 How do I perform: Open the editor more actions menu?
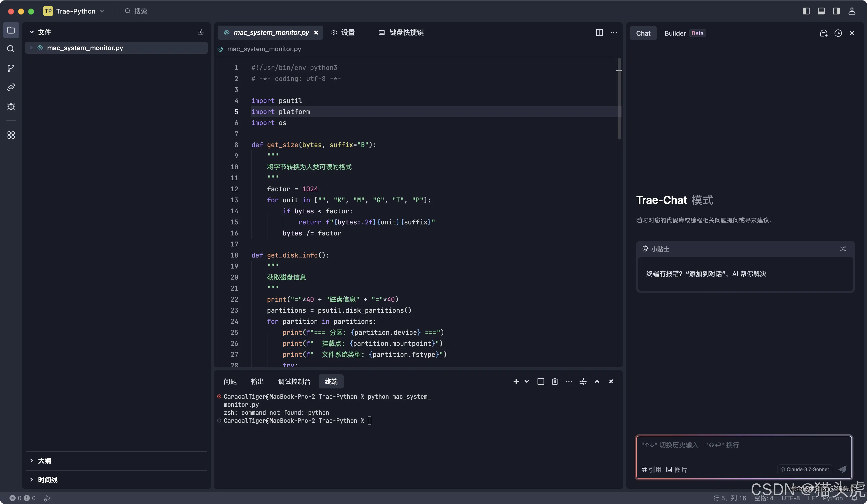613,33
